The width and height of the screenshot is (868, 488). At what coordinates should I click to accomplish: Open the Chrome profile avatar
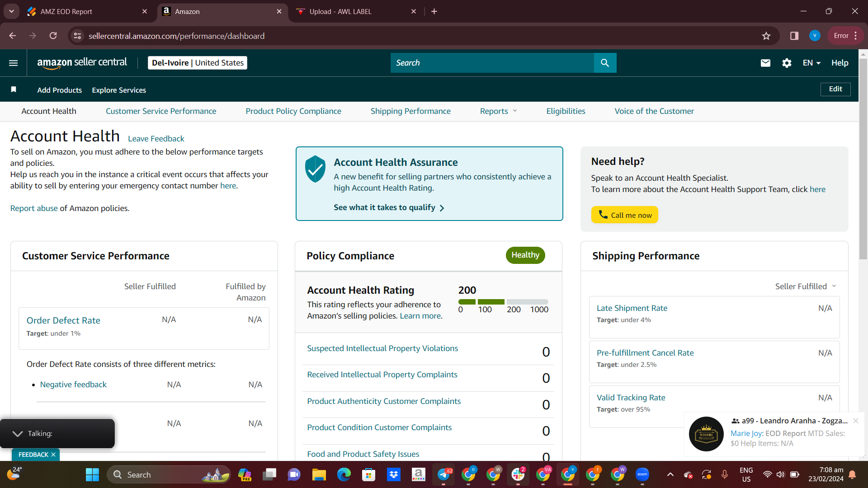click(815, 36)
